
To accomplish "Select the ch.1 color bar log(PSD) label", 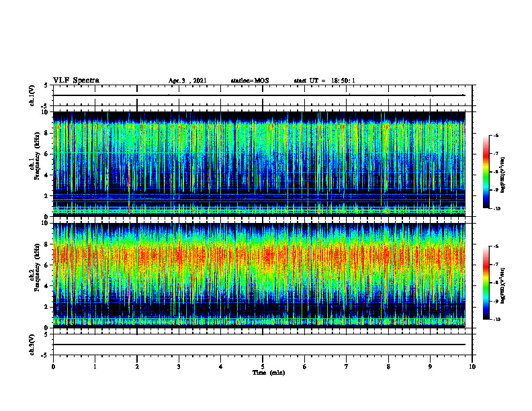I will (503, 175).
